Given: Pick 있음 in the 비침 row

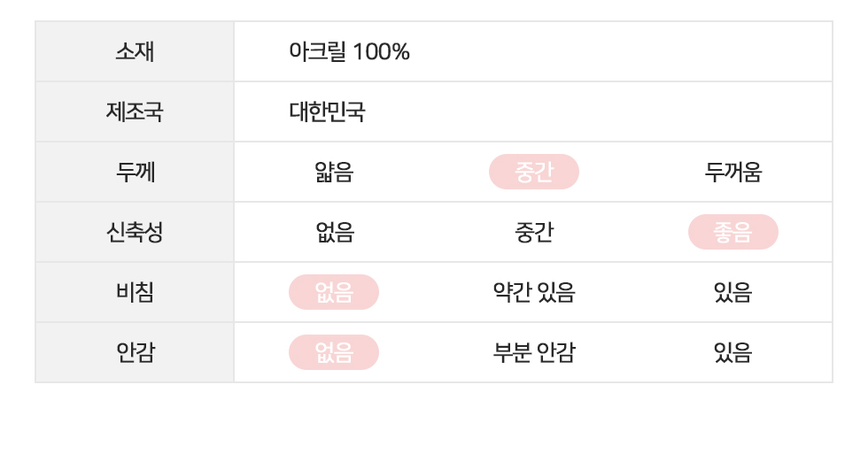Looking at the screenshot, I should click(733, 293).
